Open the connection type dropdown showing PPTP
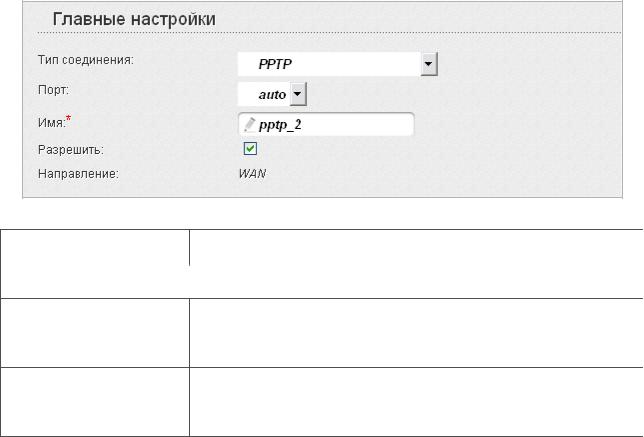The width and height of the screenshot is (644, 437). click(338, 64)
